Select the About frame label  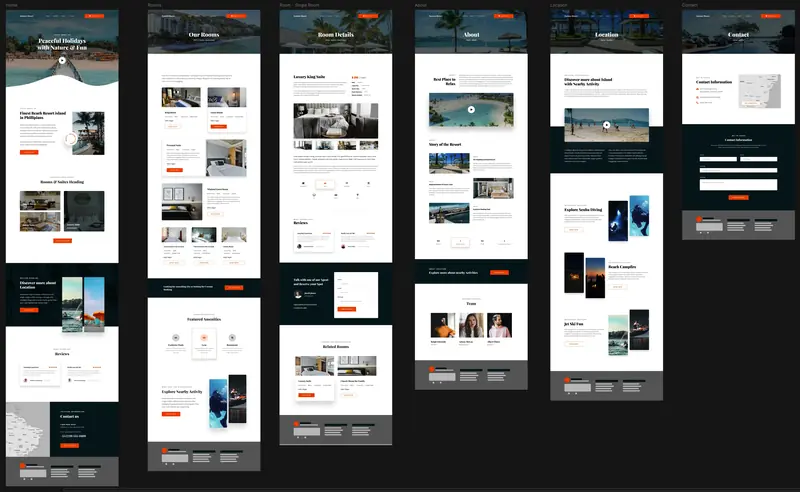420,5
